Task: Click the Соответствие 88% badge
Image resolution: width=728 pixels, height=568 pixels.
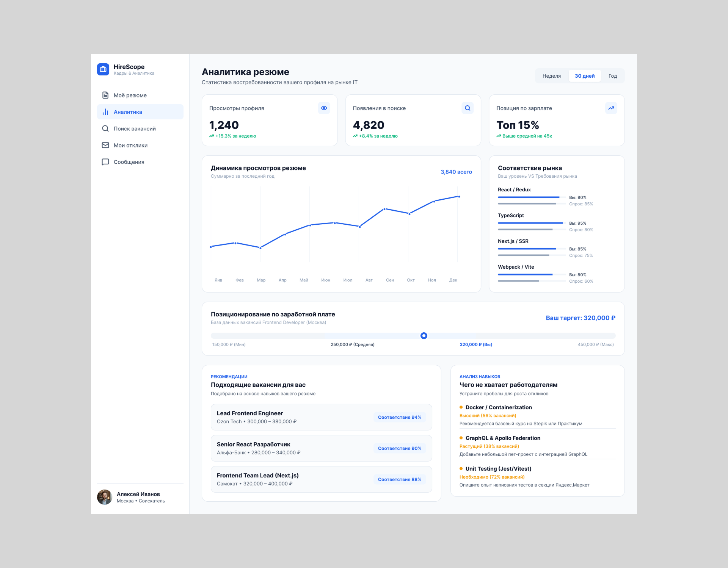Action: tap(400, 479)
